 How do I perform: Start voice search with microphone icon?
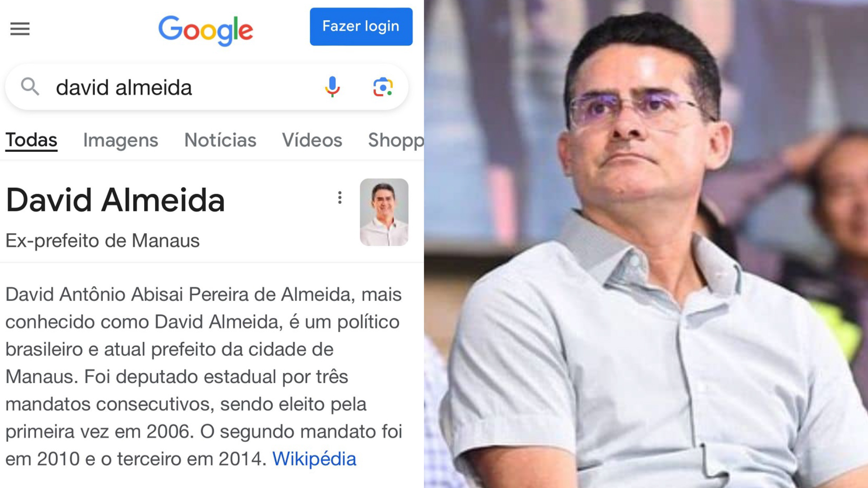tap(332, 87)
